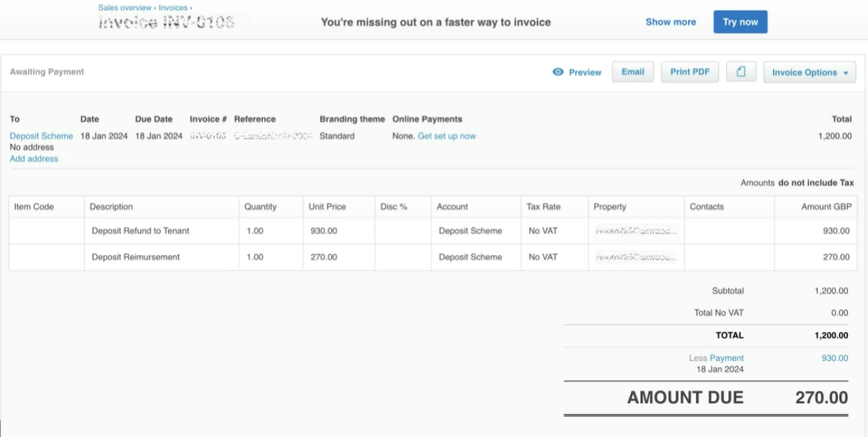Click the Description column header

[112, 206]
